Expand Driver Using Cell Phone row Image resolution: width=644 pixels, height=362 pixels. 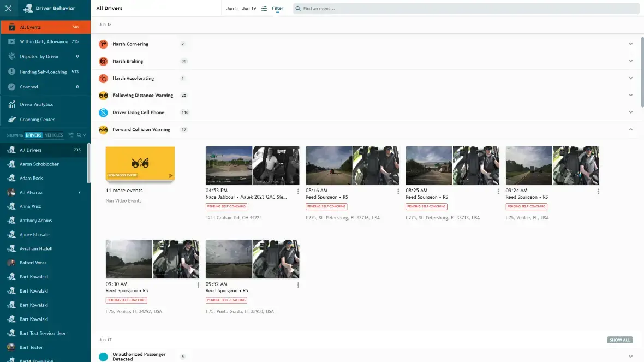[630, 112]
